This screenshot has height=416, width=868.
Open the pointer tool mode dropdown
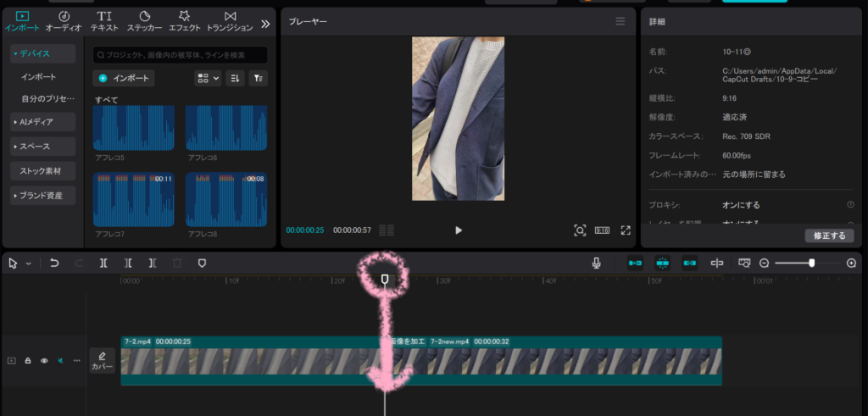tap(29, 263)
